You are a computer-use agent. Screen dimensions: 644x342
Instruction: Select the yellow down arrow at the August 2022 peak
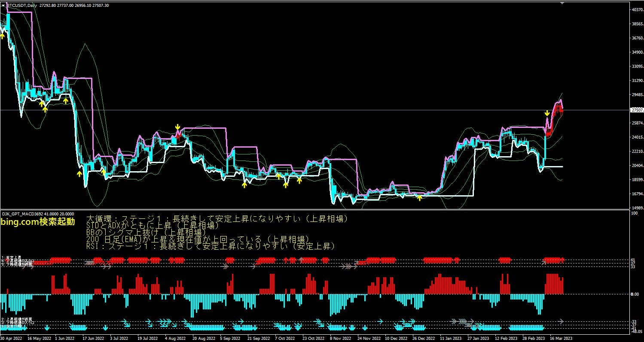click(177, 127)
